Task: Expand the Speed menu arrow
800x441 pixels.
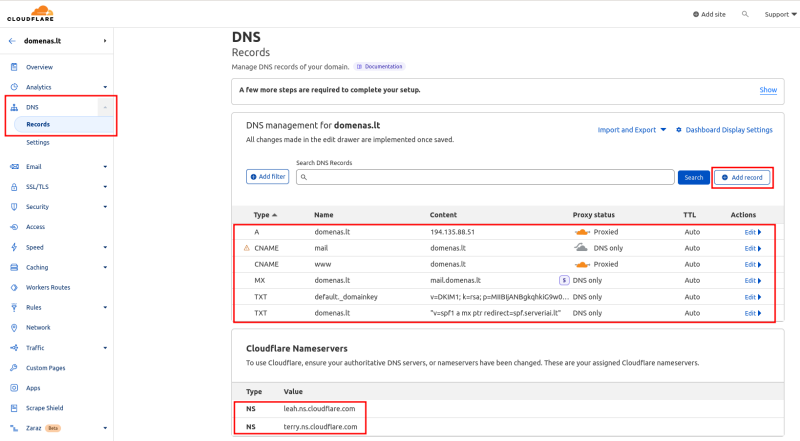Action: pyautogui.click(x=105, y=248)
